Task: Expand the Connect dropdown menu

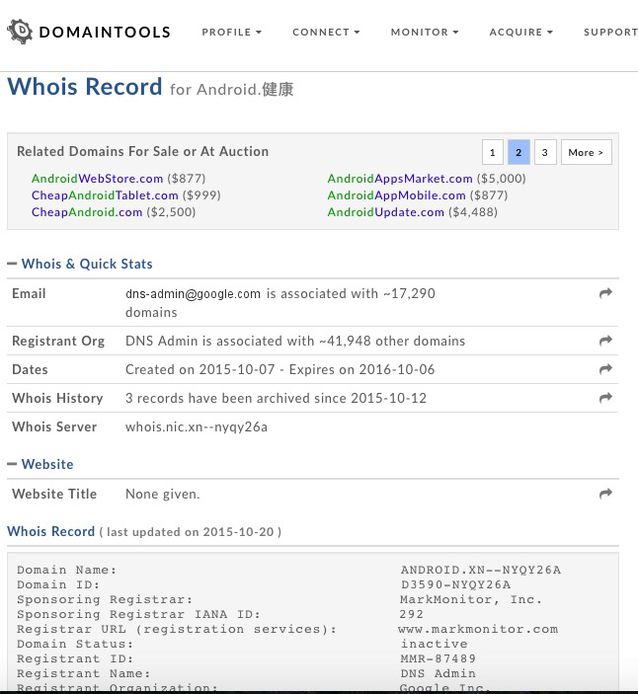Action: click(x=326, y=32)
